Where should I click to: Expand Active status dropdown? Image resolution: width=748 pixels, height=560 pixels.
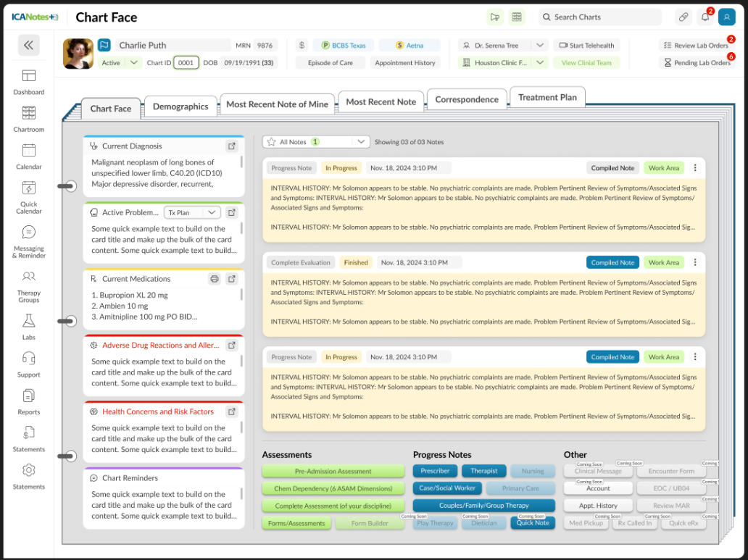point(134,62)
